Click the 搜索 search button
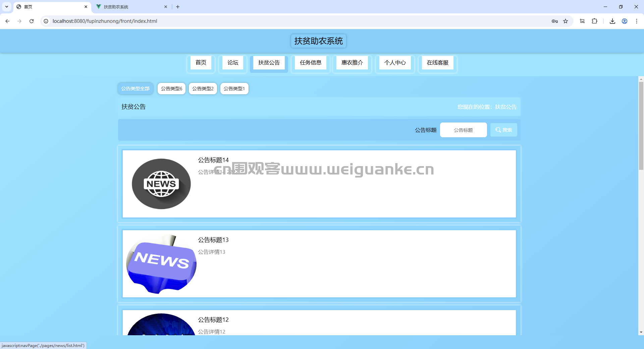 click(x=504, y=130)
